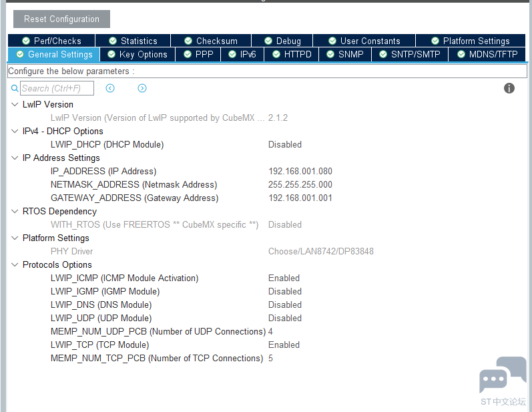Click the Search parameters input field

coord(57,88)
